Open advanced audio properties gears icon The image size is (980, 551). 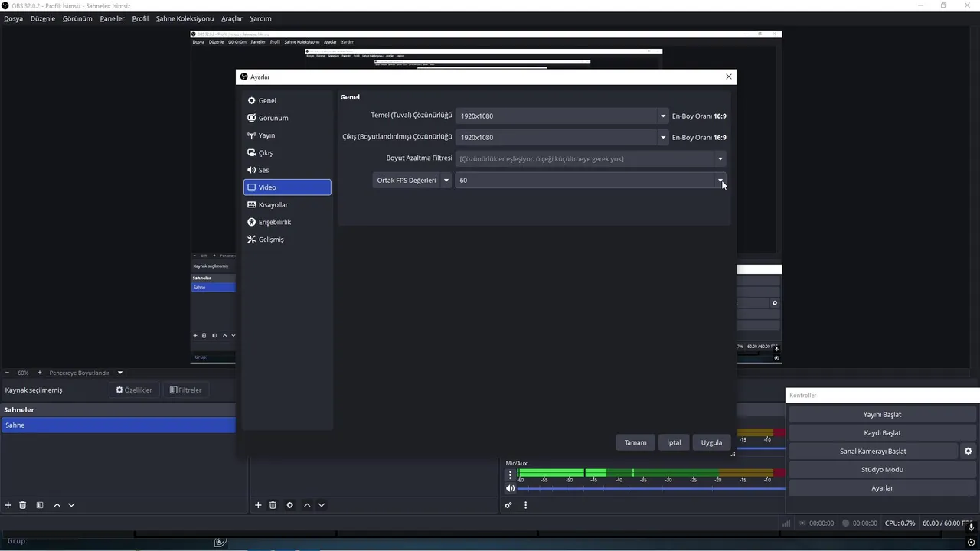click(508, 505)
